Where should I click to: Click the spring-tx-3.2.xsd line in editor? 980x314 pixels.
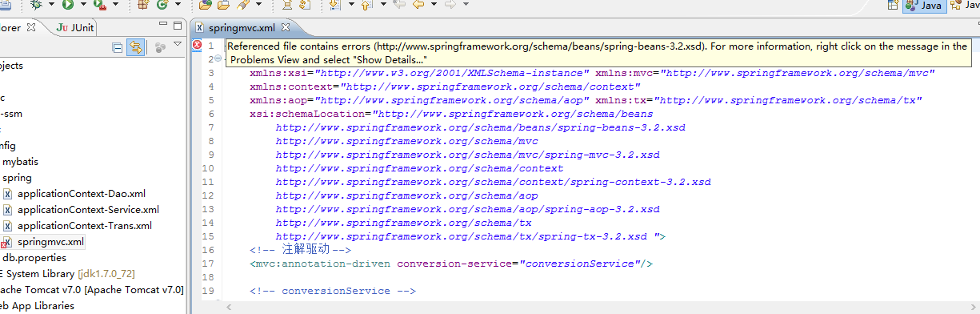point(471,236)
